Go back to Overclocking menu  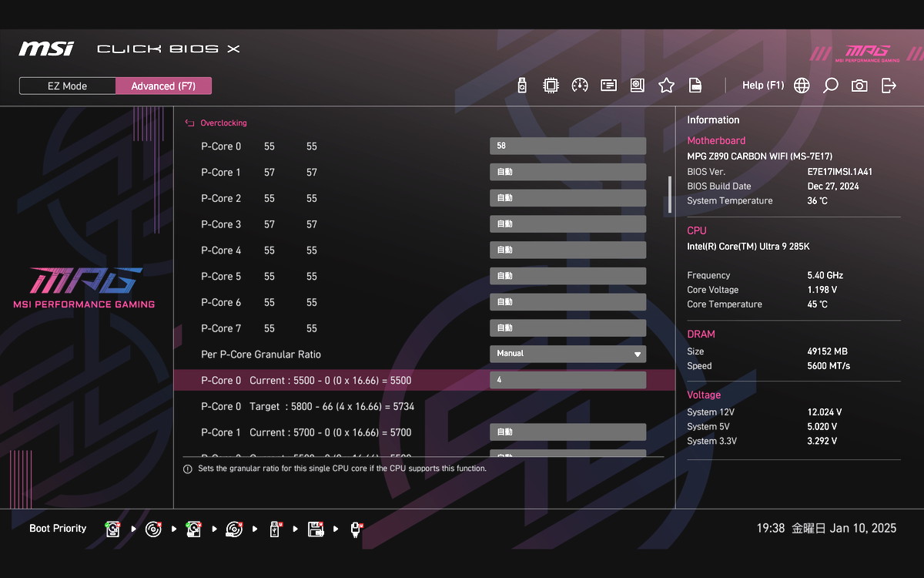click(x=223, y=123)
